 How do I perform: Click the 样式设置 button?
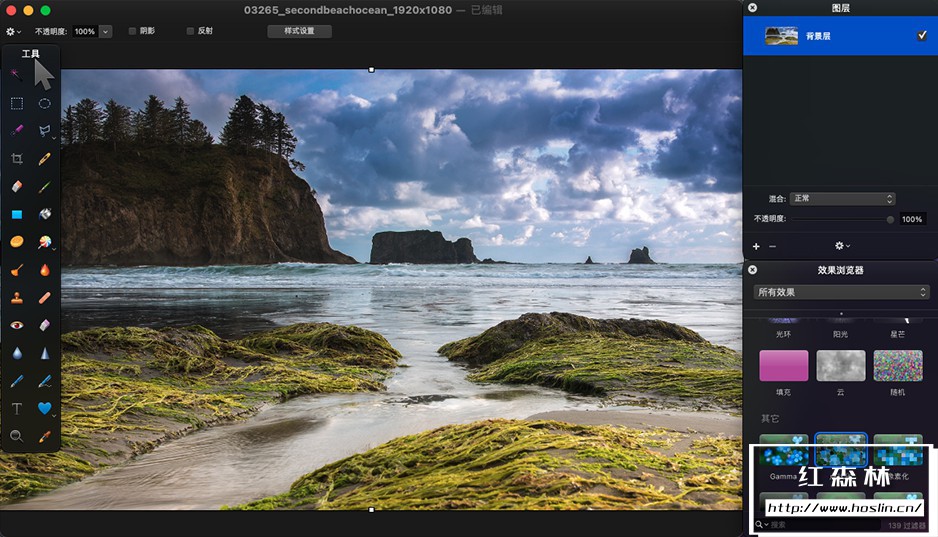299,31
